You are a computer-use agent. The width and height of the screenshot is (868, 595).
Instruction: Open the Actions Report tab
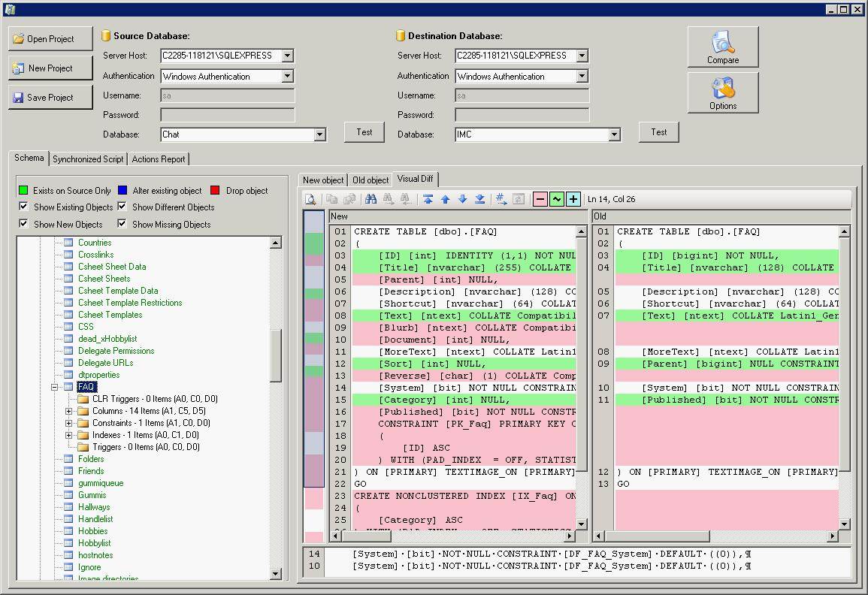(159, 159)
